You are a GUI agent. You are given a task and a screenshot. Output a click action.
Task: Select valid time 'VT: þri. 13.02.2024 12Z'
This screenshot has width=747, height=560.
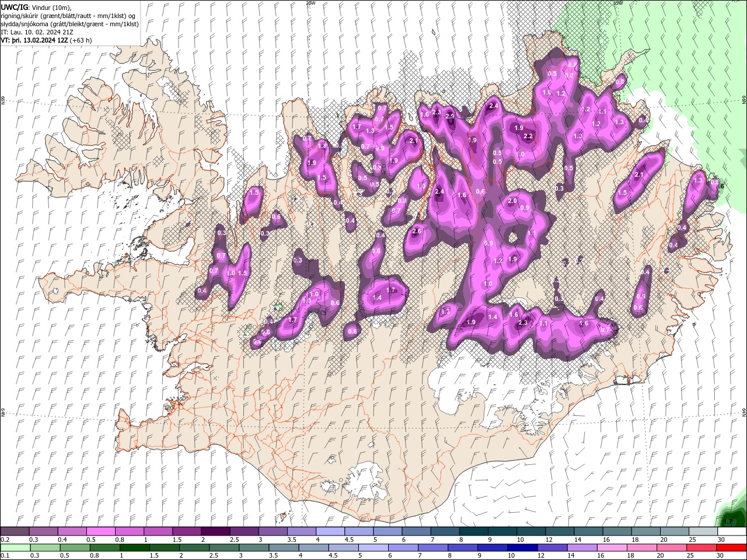[x=34, y=40]
